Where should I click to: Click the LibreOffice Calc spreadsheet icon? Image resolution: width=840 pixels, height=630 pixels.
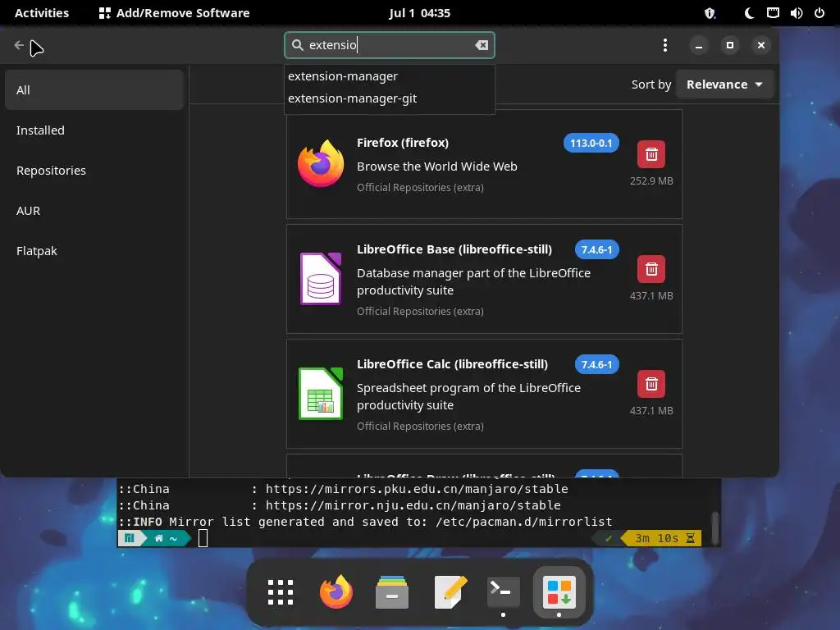[321, 394]
